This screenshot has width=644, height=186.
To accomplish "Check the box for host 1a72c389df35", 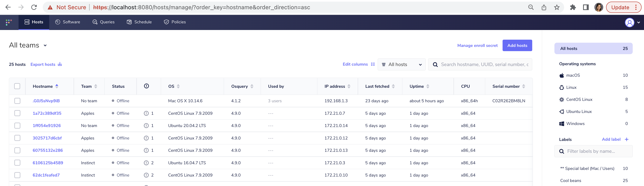I will click(17, 113).
